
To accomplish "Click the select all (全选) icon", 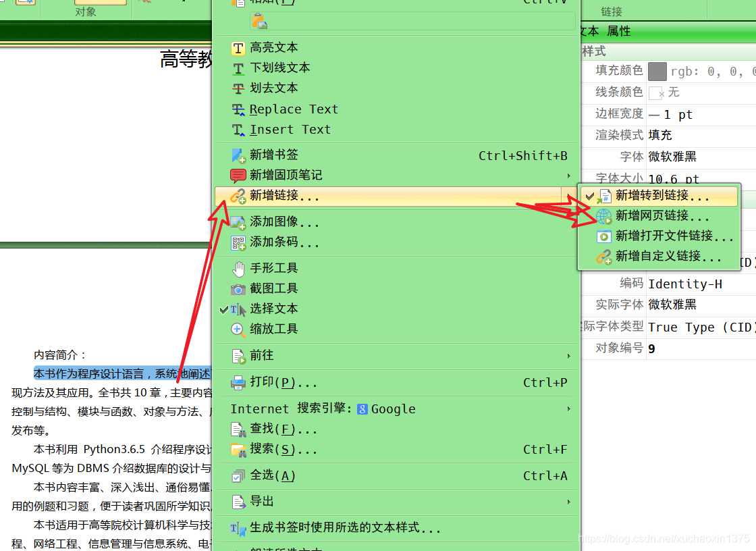I will click(x=238, y=476).
